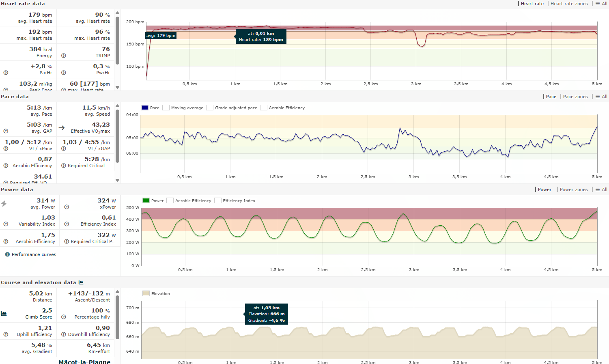Select the Pace zones tab

point(575,97)
